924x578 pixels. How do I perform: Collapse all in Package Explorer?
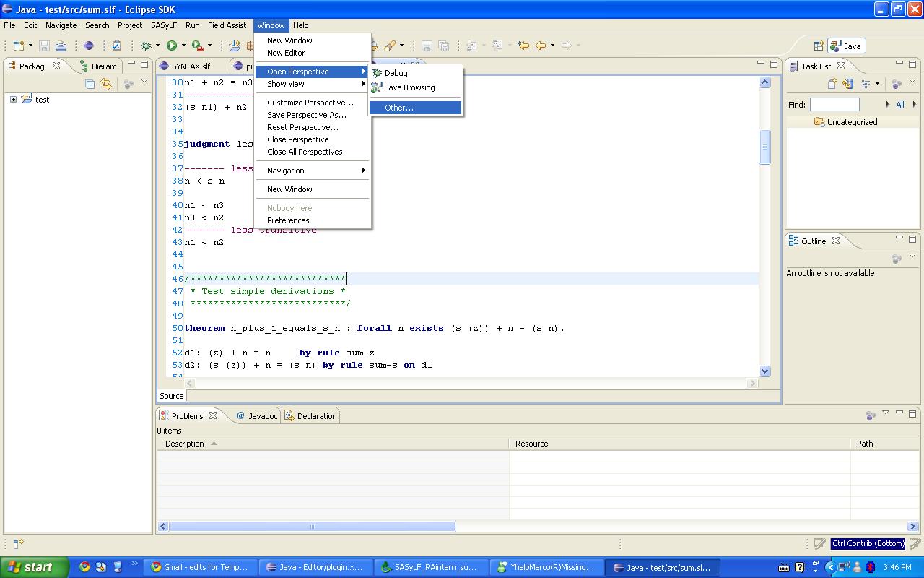coord(90,84)
